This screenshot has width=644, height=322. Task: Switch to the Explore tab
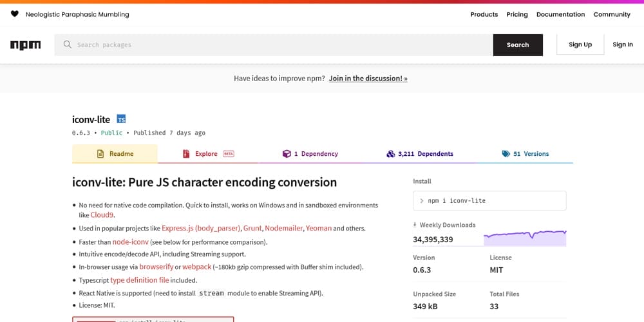(x=208, y=154)
